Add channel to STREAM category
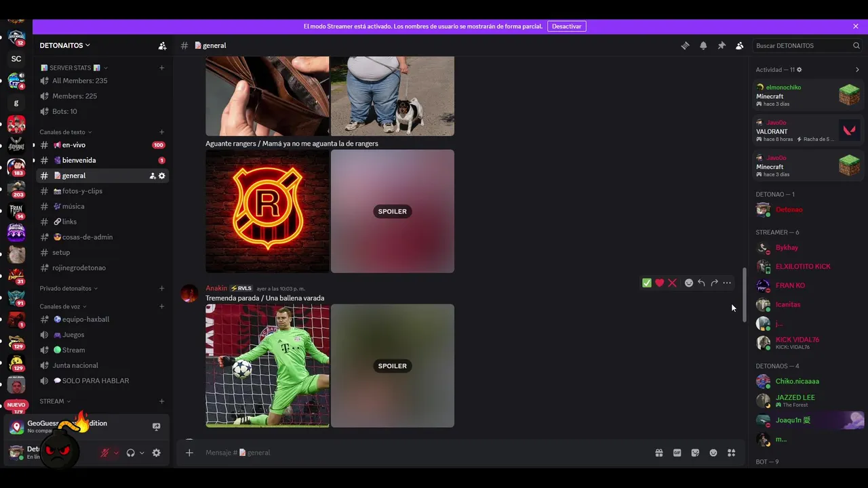This screenshot has width=868, height=488. click(x=161, y=401)
